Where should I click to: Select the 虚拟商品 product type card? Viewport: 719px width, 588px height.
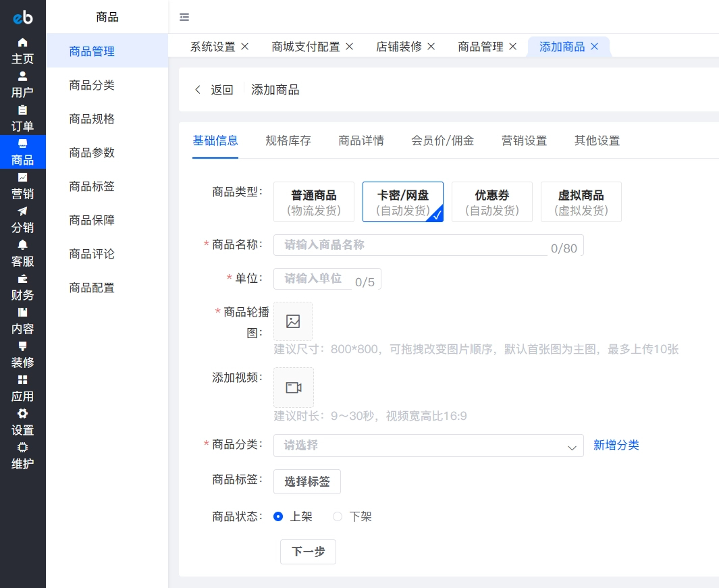click(581, 201)
